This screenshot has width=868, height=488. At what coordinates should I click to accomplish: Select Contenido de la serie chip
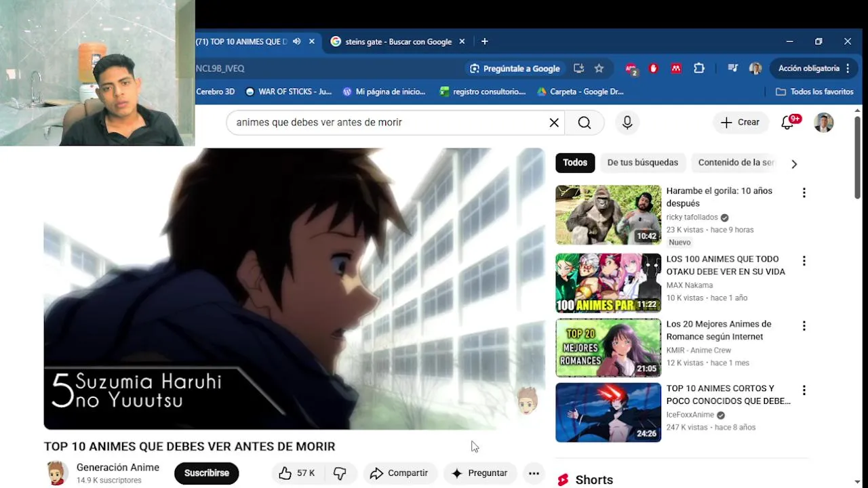pos(735,163)
